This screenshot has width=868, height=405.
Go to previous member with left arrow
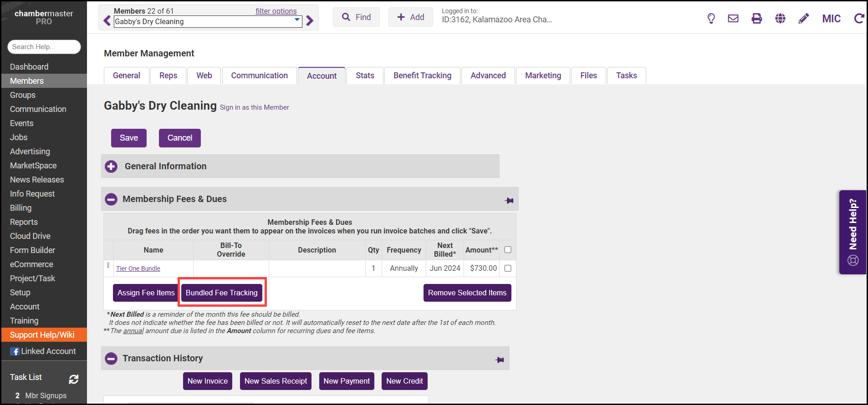[107, 21]
